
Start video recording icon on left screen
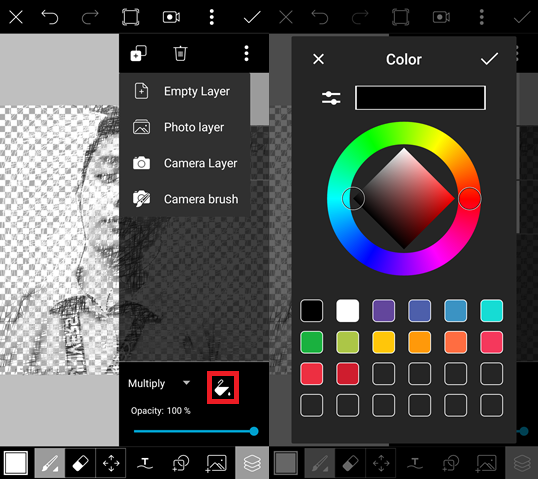pos(171,17)
